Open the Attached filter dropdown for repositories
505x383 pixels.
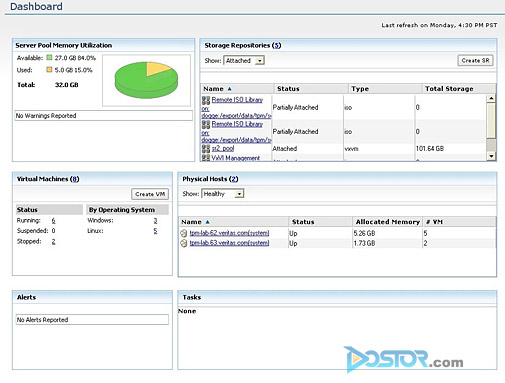260,61
